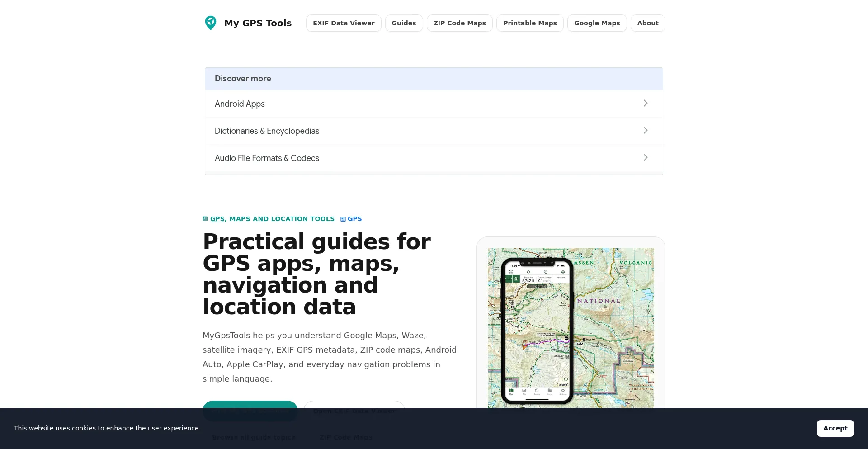Open ZIP Code Maps in navigation
This screenshot has height=449, width=868.
(459, 23)
